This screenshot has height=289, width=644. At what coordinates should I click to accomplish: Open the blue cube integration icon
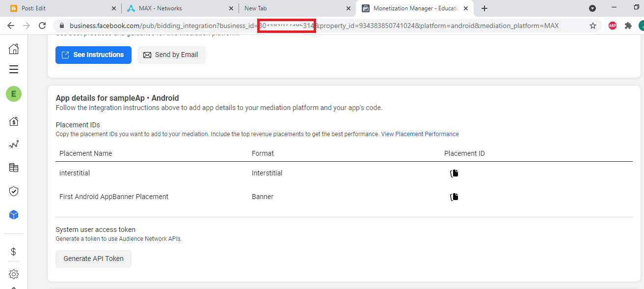14,215
